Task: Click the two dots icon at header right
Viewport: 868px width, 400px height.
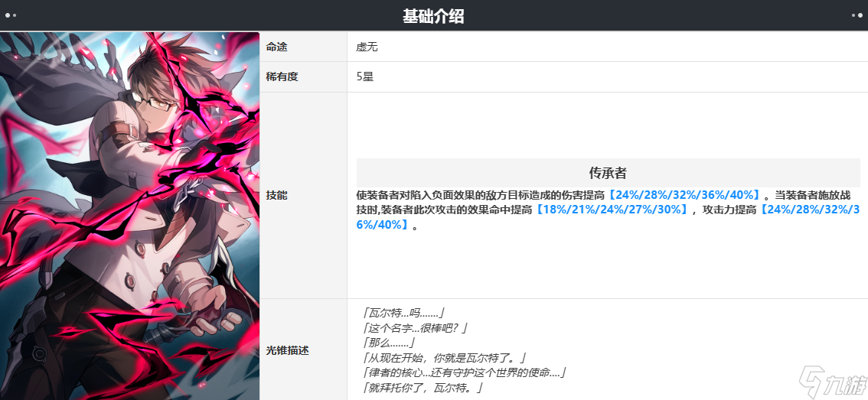Action: (x=857, y=15)
